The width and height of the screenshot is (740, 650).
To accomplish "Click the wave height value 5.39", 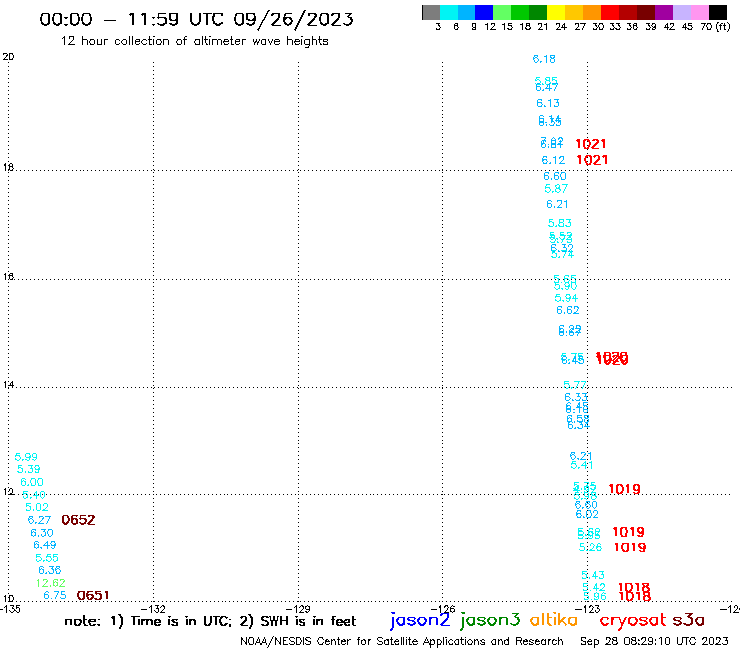I will tap(29, 469).
